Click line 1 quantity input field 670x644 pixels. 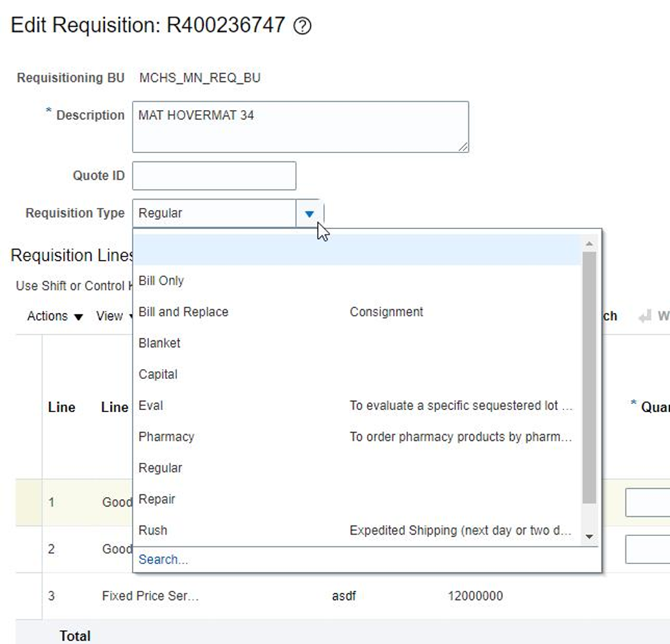[x=647, y=503]
